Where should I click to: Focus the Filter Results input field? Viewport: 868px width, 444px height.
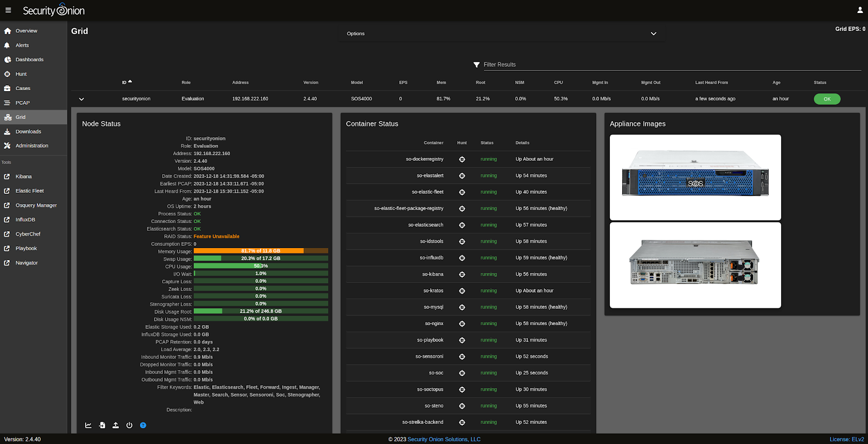[x=672, y=65]
